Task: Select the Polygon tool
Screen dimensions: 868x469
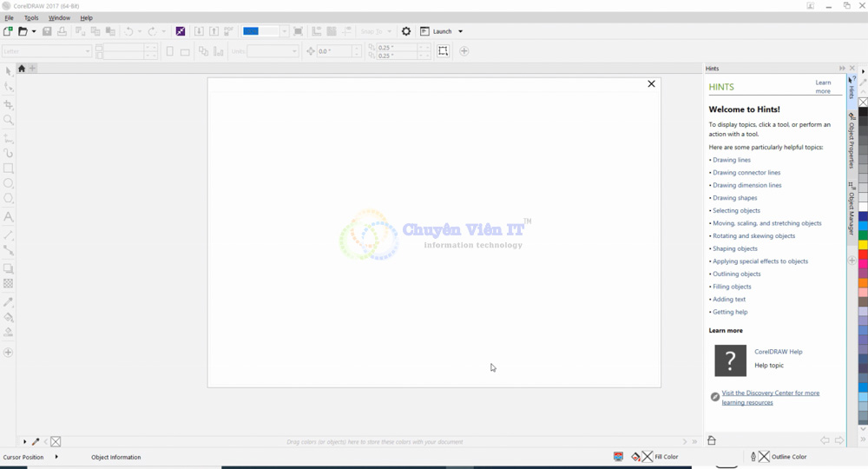Action: click(9, 198)
